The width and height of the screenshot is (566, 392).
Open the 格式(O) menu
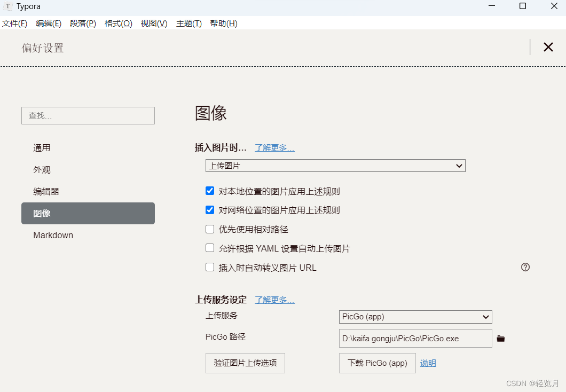coord(119,23)
